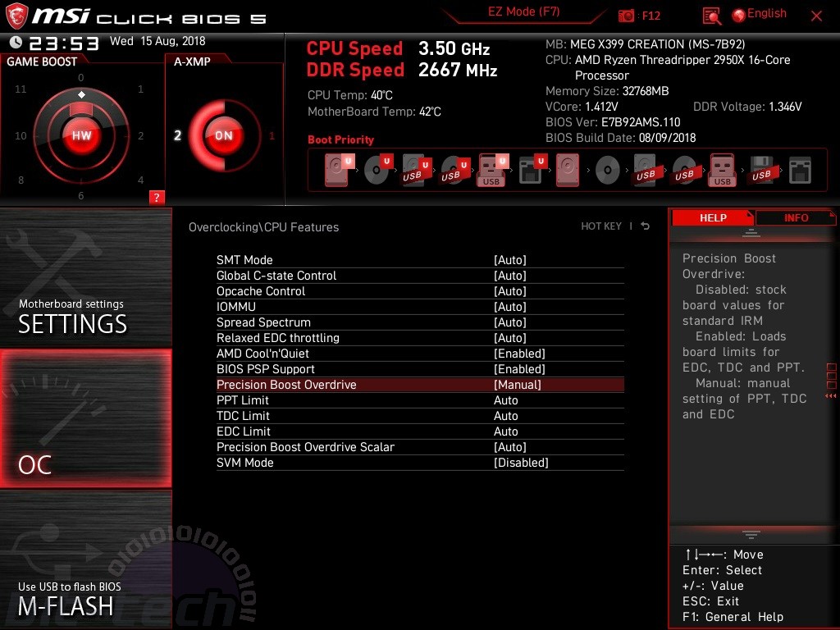Open the IOMMU setting
This screenshot has height=630, width=840.
[420, 307]
